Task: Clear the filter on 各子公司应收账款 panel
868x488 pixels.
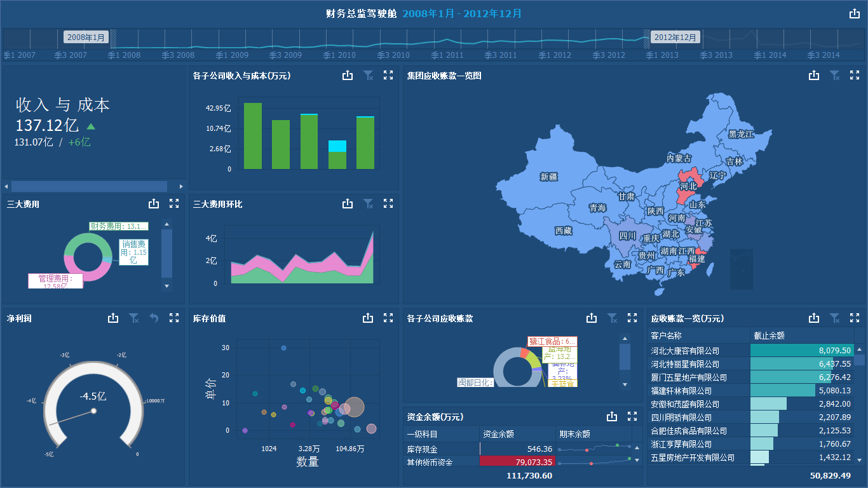Action: (612, 318)
